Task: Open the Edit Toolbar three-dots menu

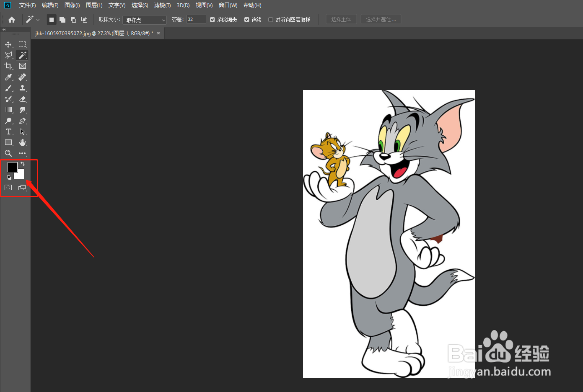Action: pos(23,153)
